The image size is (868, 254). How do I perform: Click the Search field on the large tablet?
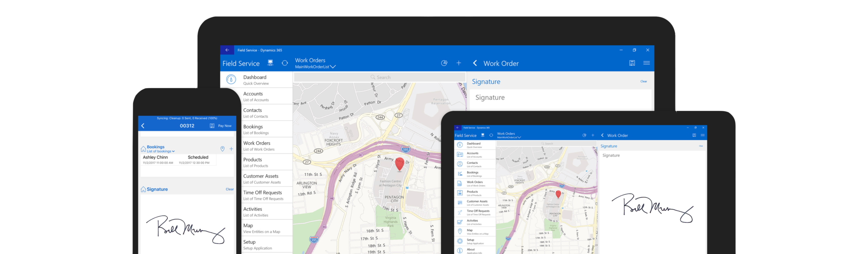click(x=380, y=77)
